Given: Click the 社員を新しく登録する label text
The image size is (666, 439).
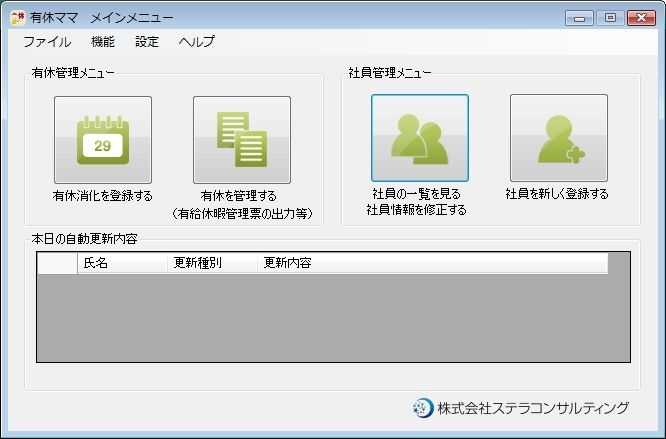Looking at the screenshot, I should (x=557, y=194).
